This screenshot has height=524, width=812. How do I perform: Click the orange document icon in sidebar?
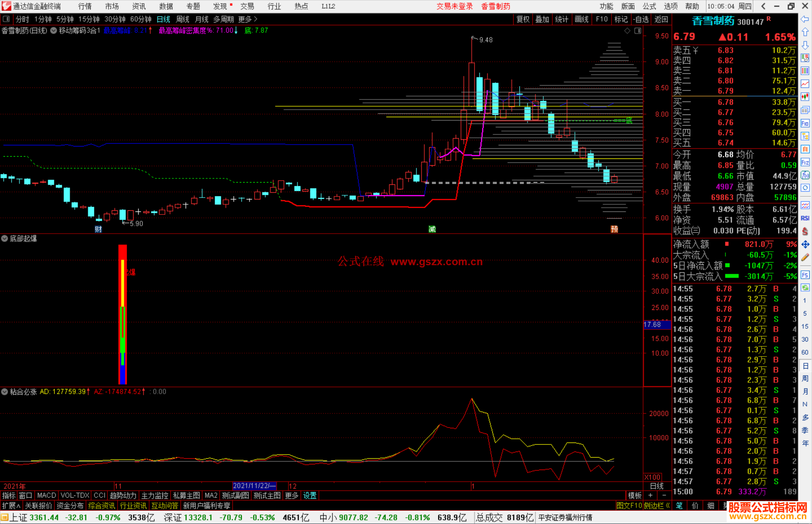[x=805, y=149]
